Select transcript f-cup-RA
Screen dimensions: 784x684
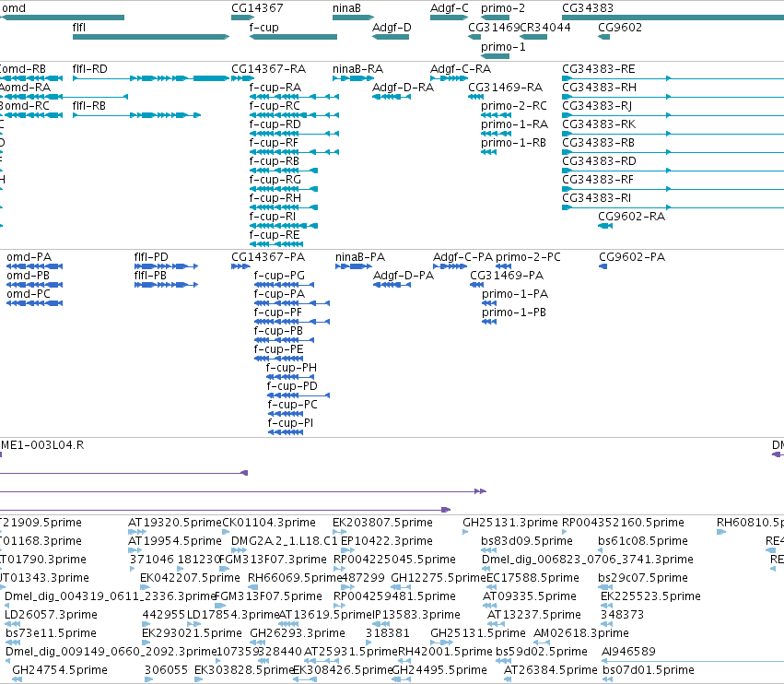[294, 97]
